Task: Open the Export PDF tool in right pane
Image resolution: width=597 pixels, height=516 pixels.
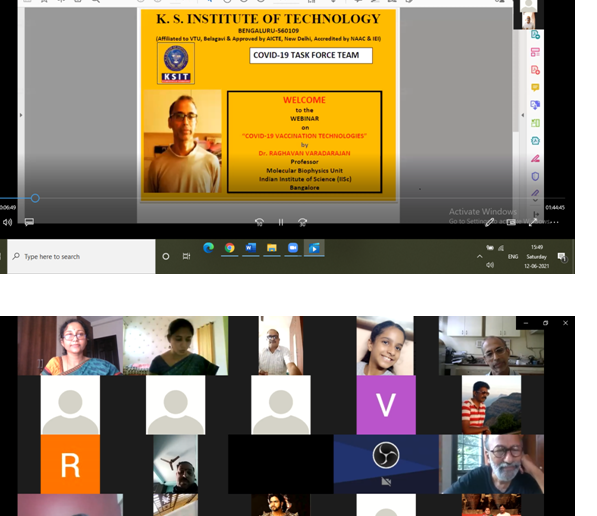Action: [x=535, y=35]
